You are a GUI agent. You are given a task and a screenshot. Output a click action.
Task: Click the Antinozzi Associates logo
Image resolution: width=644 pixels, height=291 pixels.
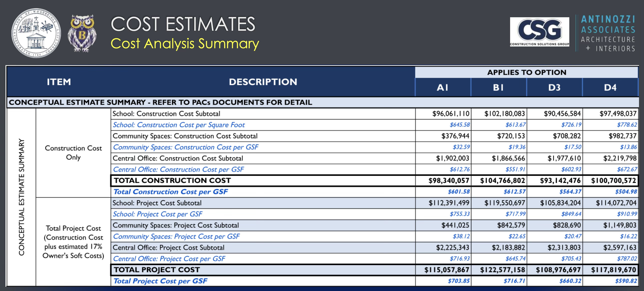click(608, 33)
